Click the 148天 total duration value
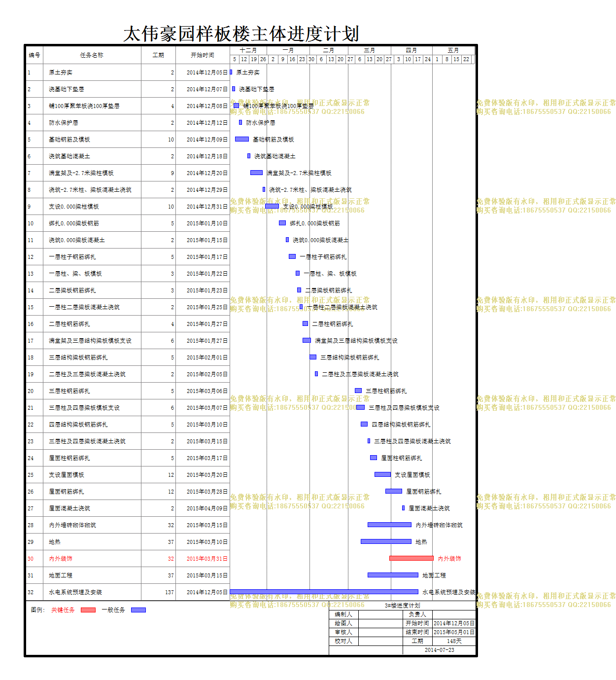Screen dimensions: 616x680 tap(454, 641)
